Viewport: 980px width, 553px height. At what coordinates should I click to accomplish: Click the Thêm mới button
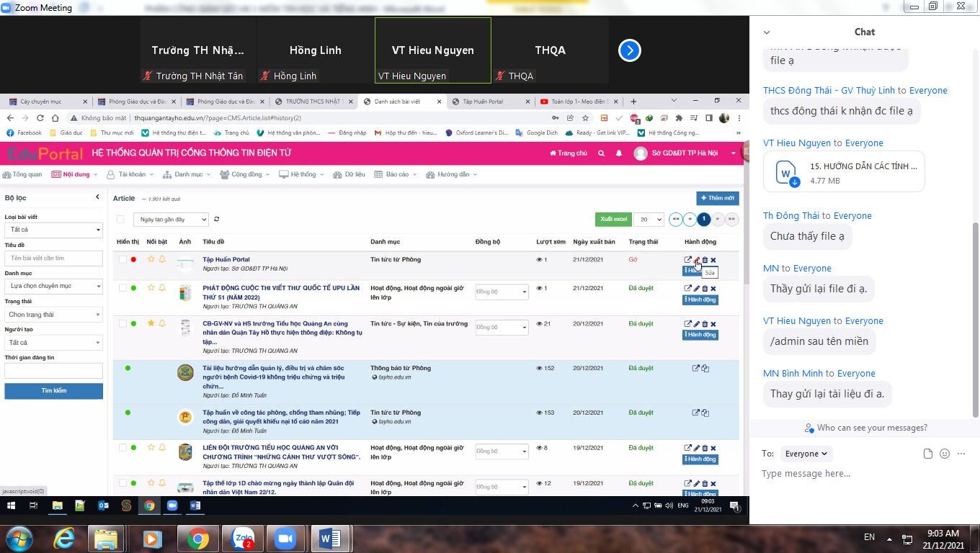point(717,198)
